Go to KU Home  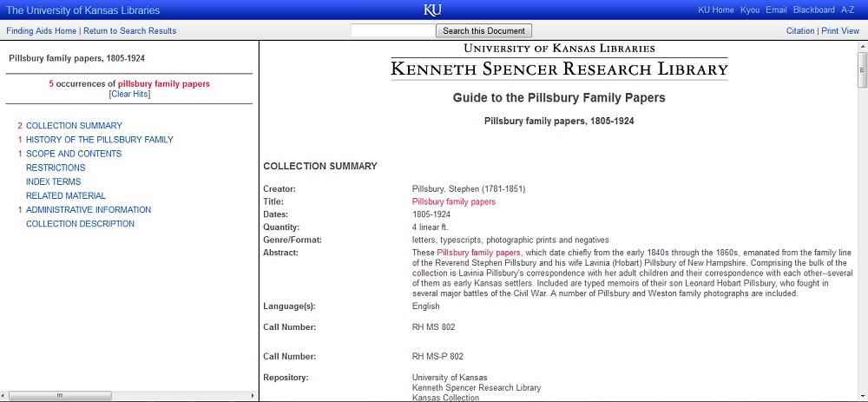[716, 10]
